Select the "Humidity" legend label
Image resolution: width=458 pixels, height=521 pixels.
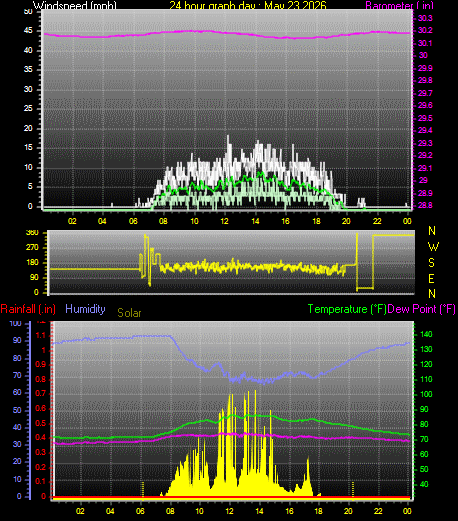pyautogui.click(x=85, y=309)
